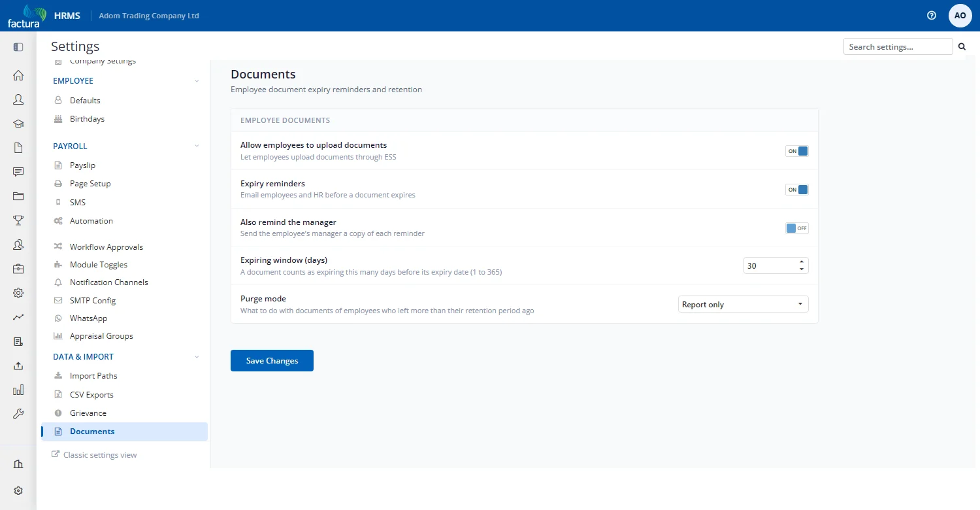980x510 pixels.
Task: Open the report sheet icon in sidebar
Action: [18, 341]
